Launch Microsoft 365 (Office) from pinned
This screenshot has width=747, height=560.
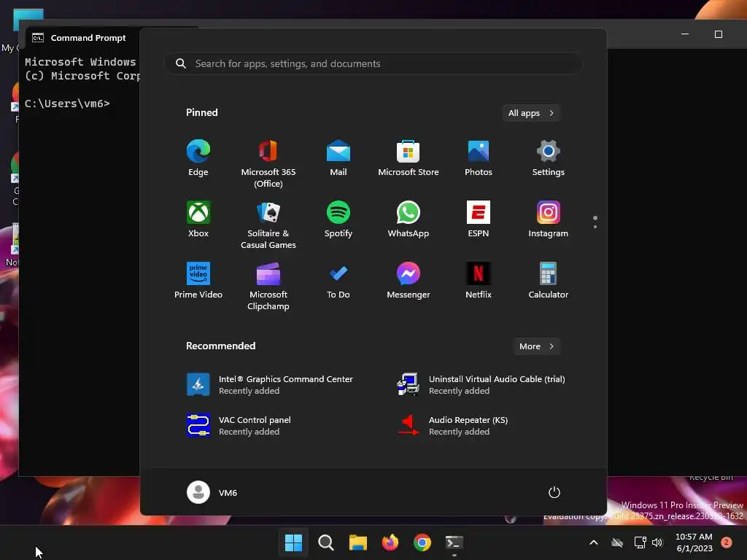(268, 163)
